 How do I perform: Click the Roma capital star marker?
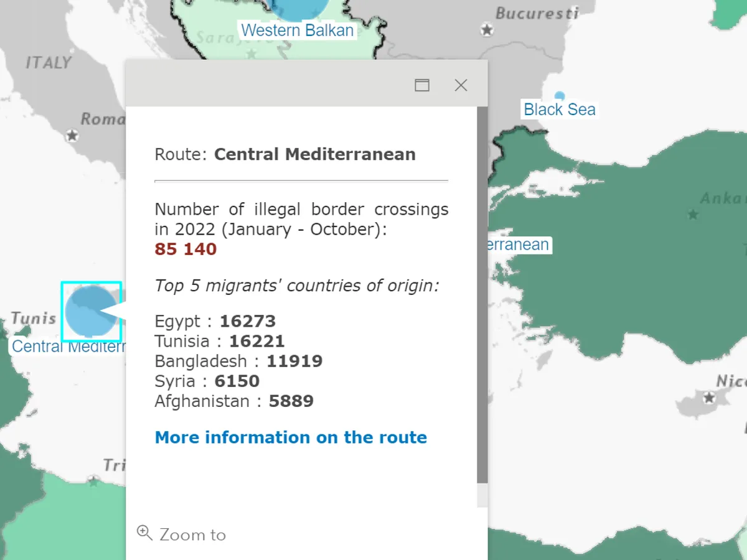coord(73,135)
